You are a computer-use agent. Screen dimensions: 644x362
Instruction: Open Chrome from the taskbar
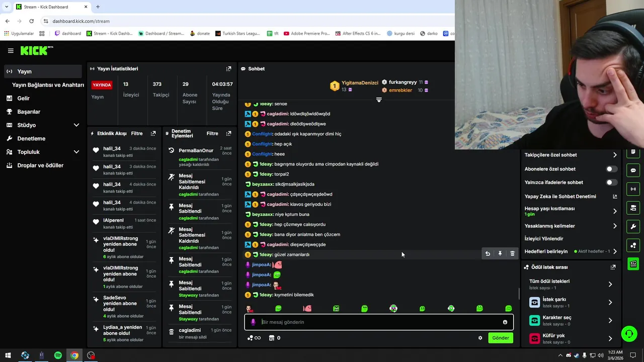point(74,355)
